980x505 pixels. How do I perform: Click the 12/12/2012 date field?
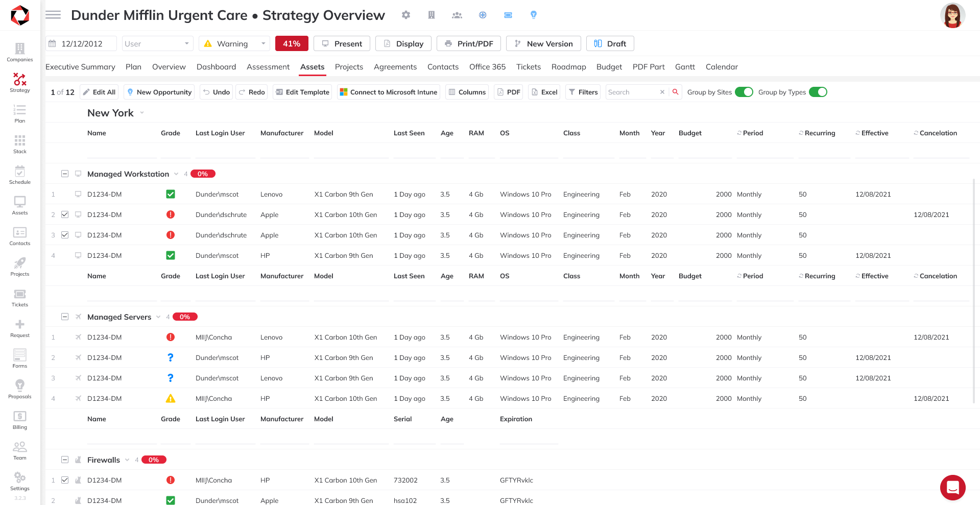(x=81, y=43)
